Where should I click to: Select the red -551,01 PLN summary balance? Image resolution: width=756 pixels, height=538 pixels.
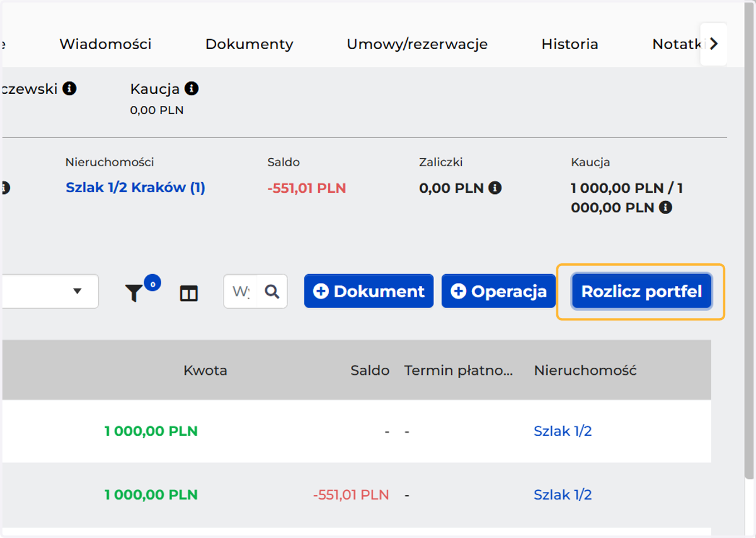pos(307,188)
